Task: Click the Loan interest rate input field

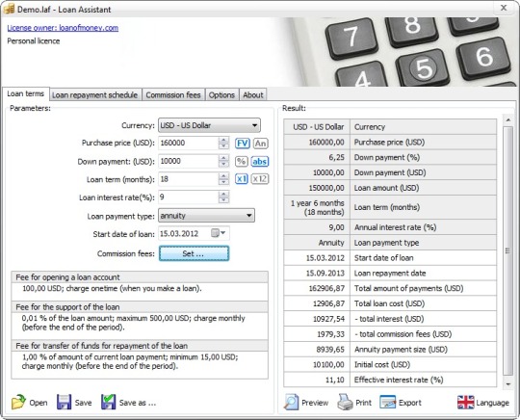Action: pyautogui.click(x=189, y=197)
